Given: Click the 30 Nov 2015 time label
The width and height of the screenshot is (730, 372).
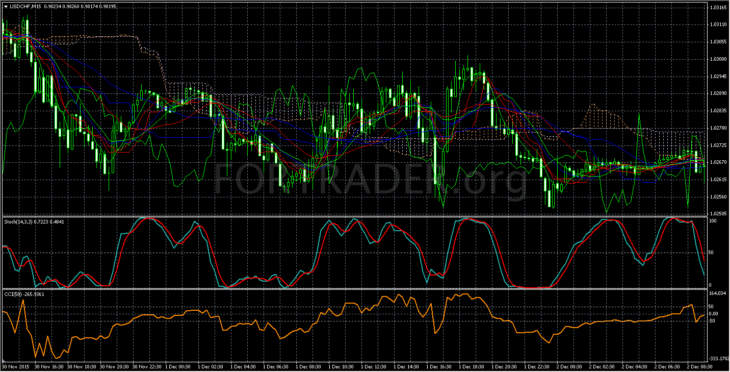Looking at the screenshot, I should (x=16, y=367).
